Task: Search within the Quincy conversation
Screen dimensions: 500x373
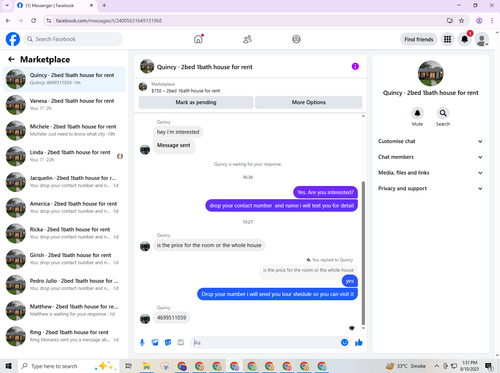Action: pos(443,113)
